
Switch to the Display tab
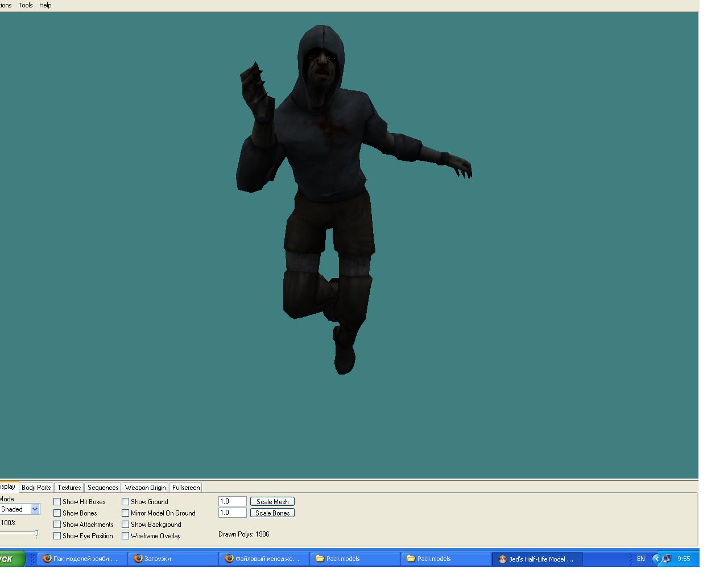(x=9, y=487)
